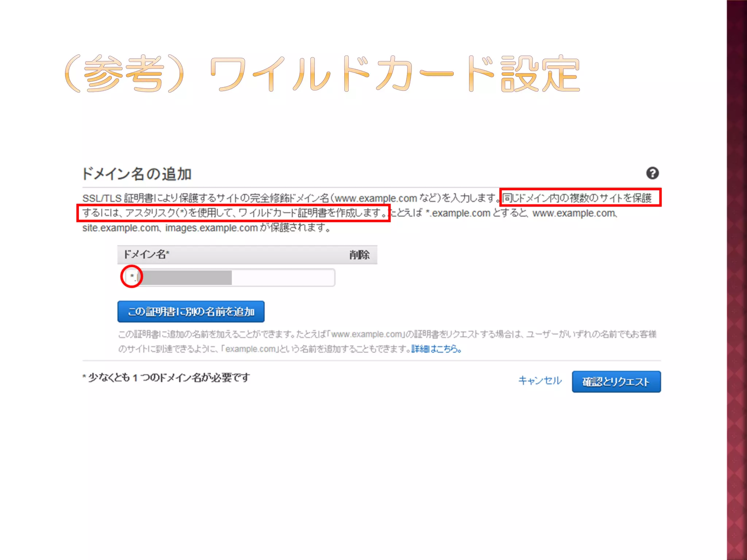Click the キャンセル link

(540, 381)
